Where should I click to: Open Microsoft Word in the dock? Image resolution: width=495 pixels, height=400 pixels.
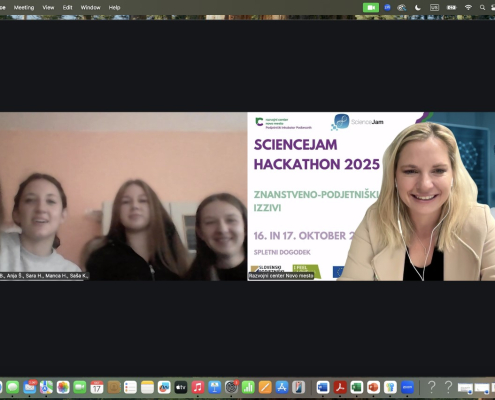(323, 387)
